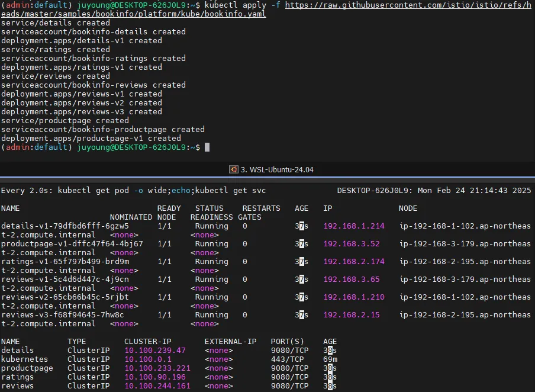
Task: Click 'deployment.apps/details-v1 created' line
Action: (82, 41)
